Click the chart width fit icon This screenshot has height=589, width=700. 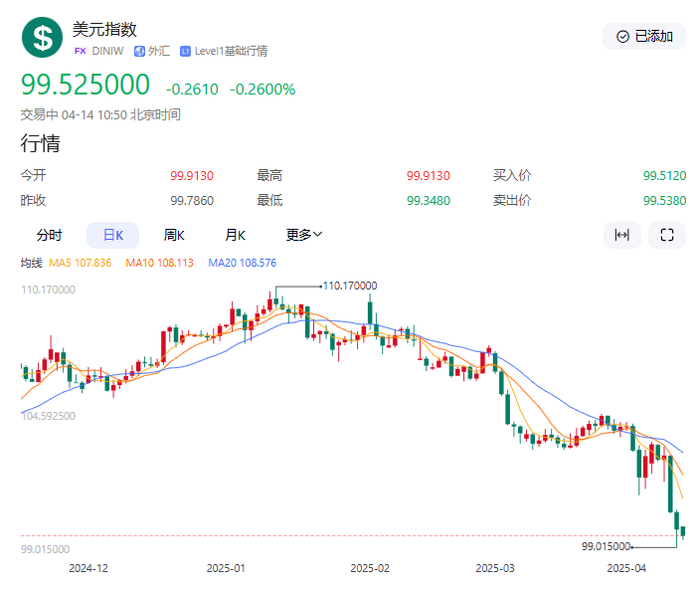(x=621, y=235)
